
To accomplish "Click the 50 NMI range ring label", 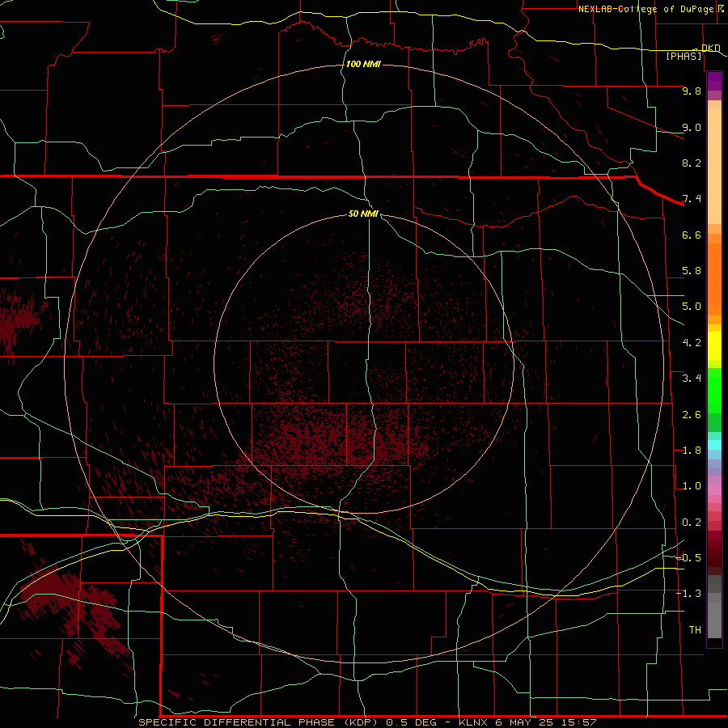I will click(x=363, y=214).
